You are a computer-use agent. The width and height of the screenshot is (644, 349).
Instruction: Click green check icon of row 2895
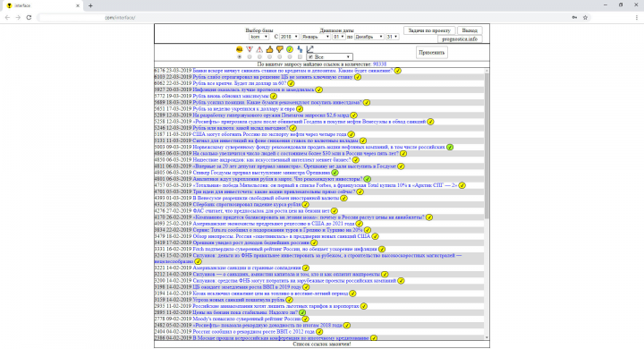click(302, 312)
